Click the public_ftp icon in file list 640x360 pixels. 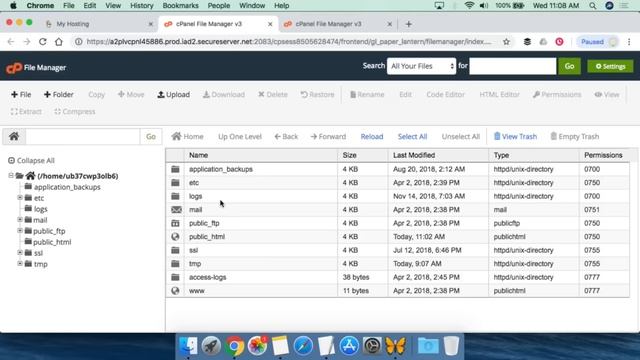(175, 223)
